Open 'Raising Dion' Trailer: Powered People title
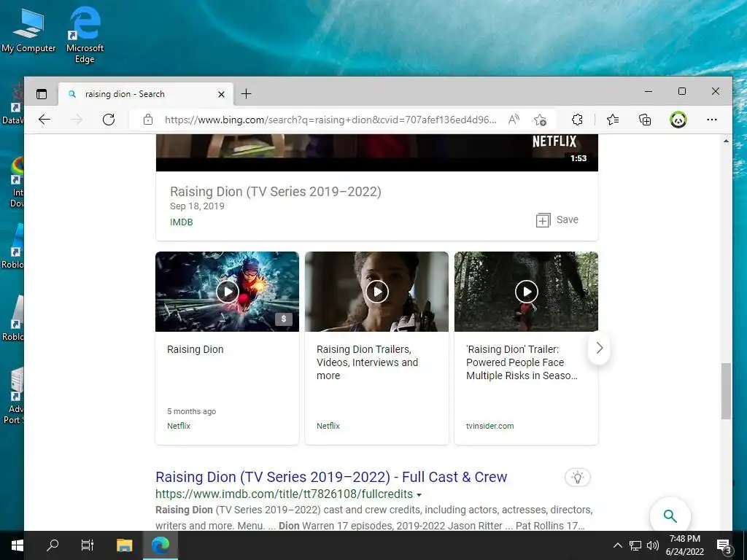The height and width of the screenshot is (560, 747). (x=522, y=362)
